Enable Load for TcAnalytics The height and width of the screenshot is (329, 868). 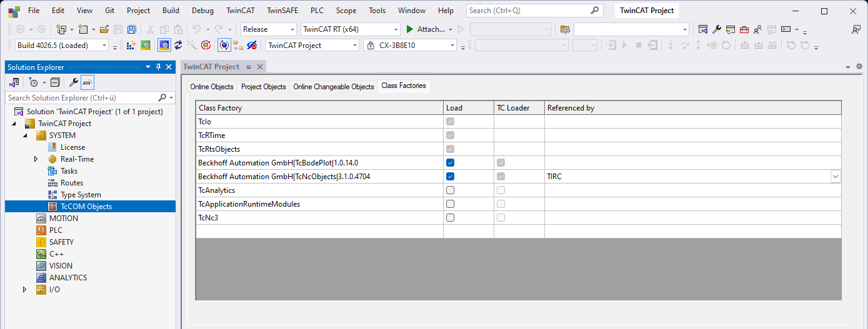(x=450, y=190)
